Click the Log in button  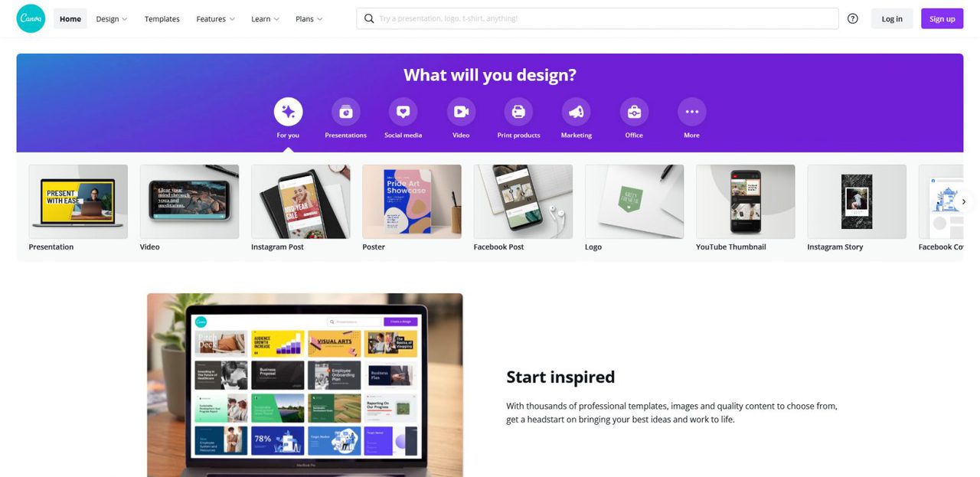[892, 19]
